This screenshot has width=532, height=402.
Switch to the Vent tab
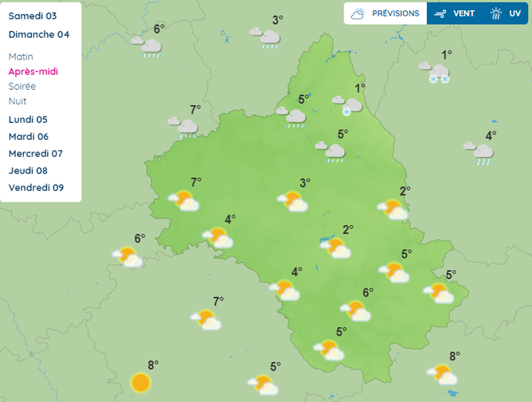(454, 14)
